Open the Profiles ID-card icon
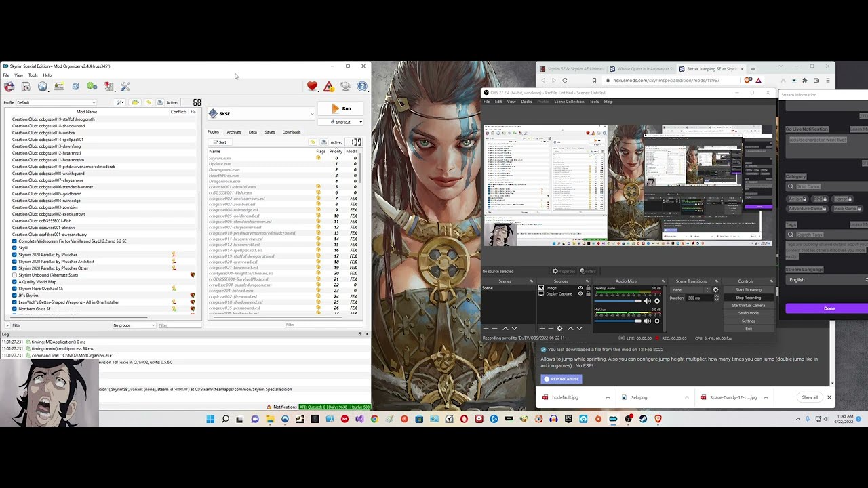The width and height of the screenshot is (868, 488). tap(59, 87)
